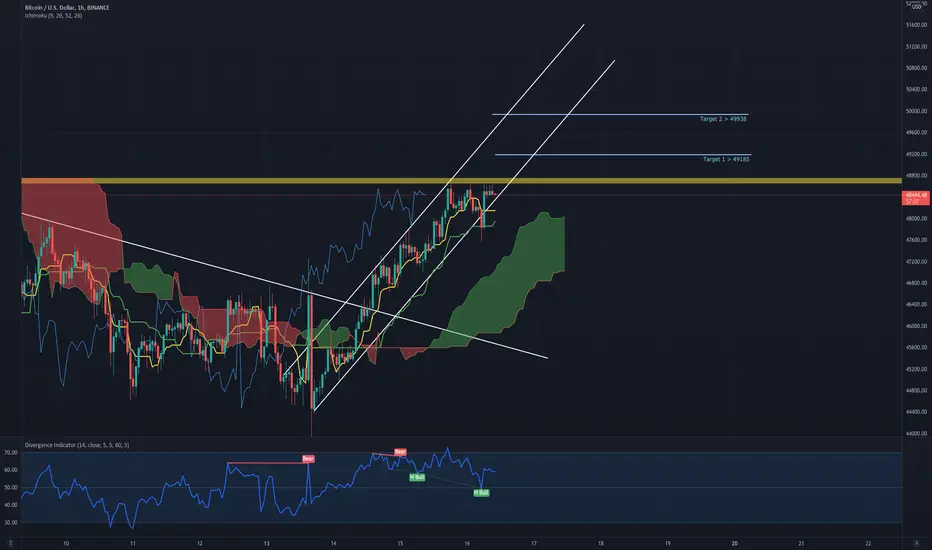Select the descending white trendline
932x550 pixels.
pyautogui.click(x=284, y=286)
